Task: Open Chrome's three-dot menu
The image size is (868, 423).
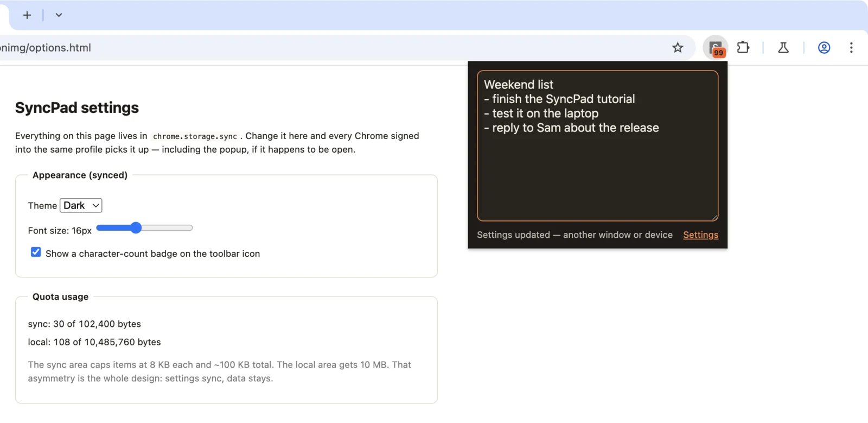Action: (x=851, y=48)
